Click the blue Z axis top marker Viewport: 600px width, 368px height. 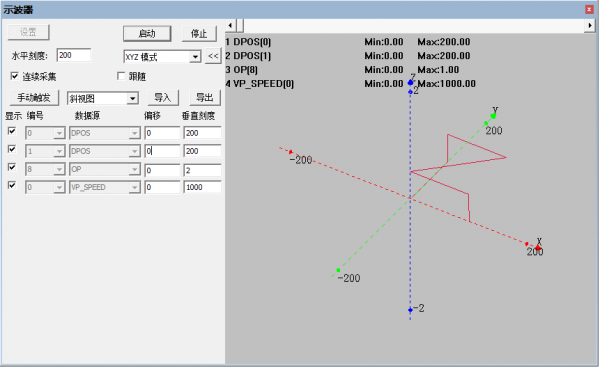(x=411, y=82)
